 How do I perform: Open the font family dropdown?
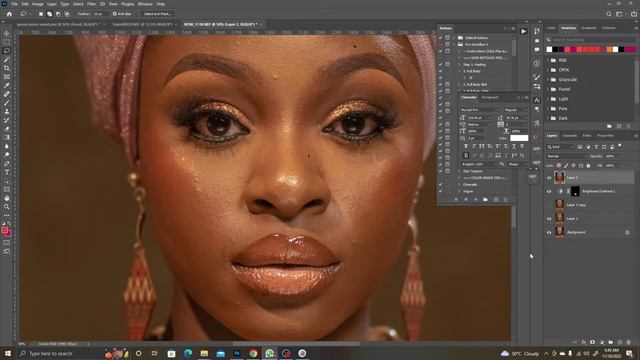(480, 110)
